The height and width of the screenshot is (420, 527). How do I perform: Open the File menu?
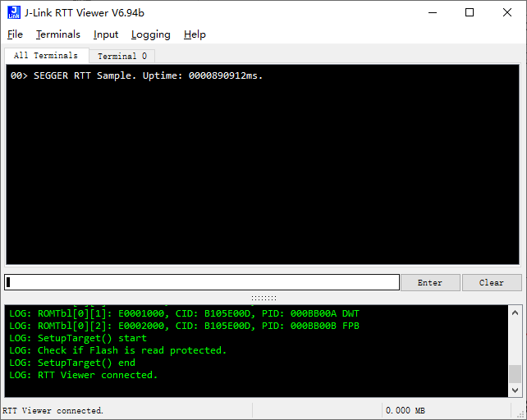point(15,34)
